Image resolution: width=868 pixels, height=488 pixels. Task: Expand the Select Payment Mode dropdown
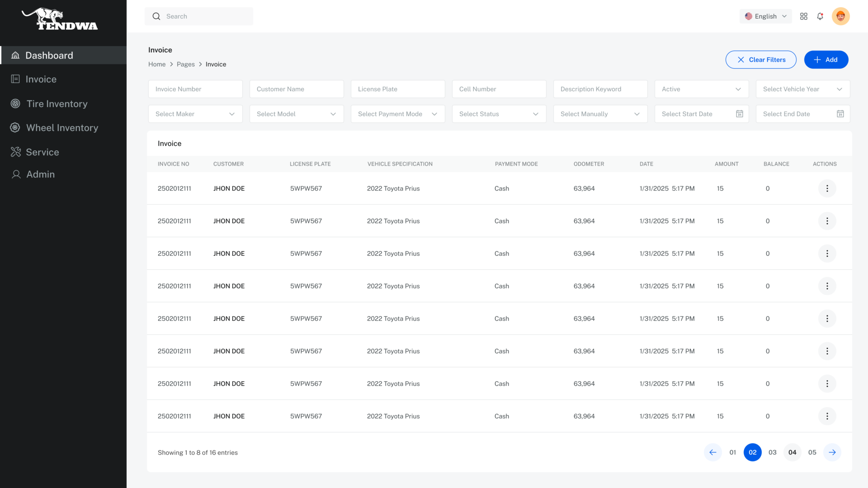click(397, 114)
